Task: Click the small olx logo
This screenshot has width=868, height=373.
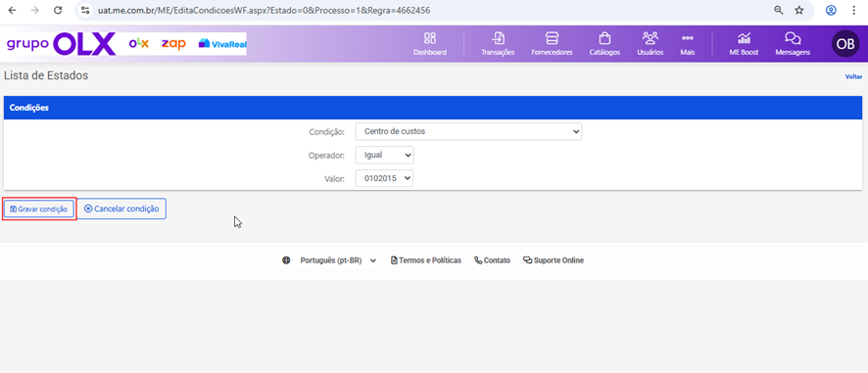Action: (x=139, y=44)
